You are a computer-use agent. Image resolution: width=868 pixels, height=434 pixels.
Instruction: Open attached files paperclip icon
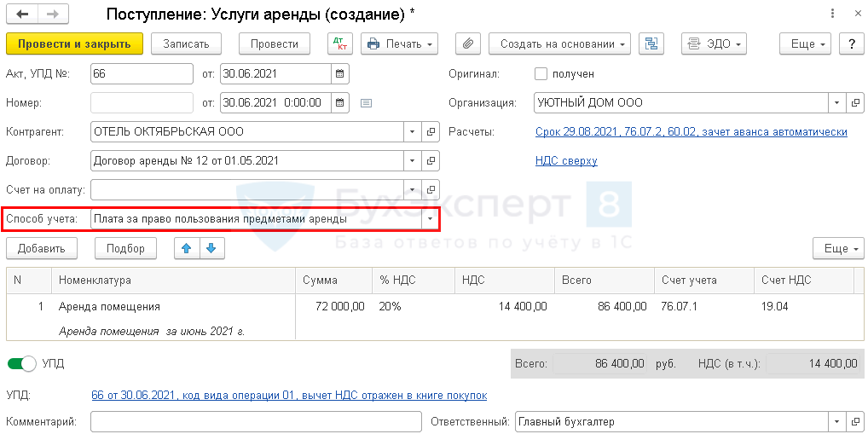point(468,43)
